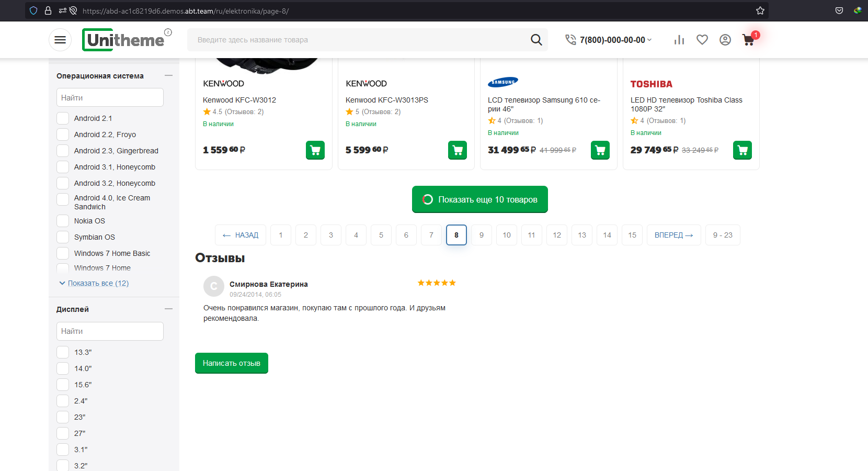Click Показать еще 10 товаров button
The height and width of the screenshot is (471, 868).
pyautogui.click(x=480, y=199)
